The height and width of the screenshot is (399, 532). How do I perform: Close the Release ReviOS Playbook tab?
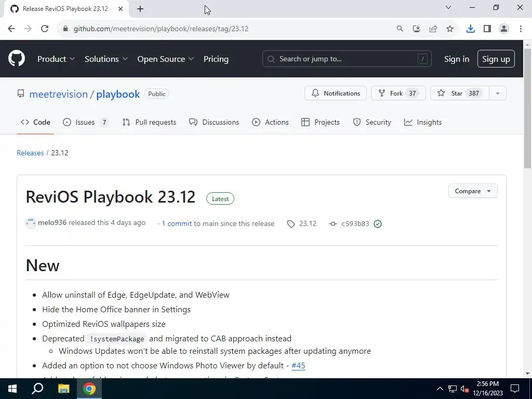pyautogui.click(x=121, y=9)
